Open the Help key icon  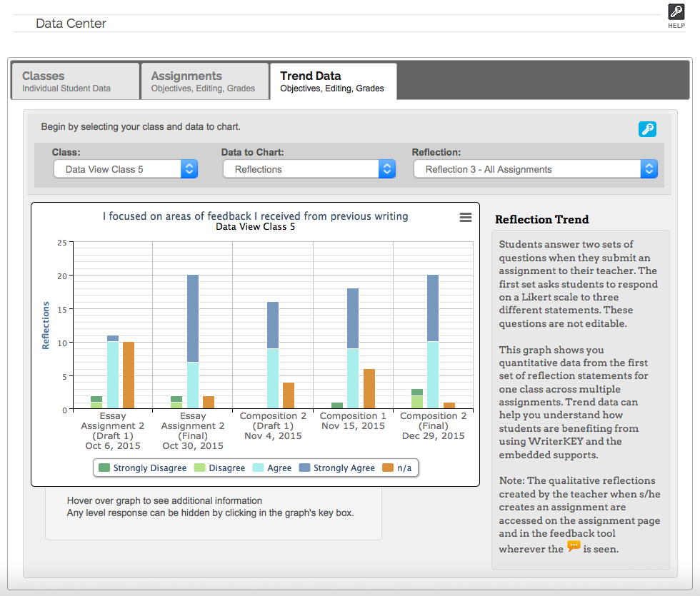click(x=676, y=12)
